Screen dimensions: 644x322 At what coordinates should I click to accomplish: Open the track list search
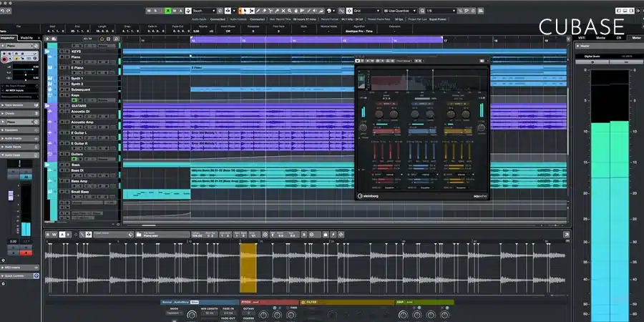tap(116, 39)
